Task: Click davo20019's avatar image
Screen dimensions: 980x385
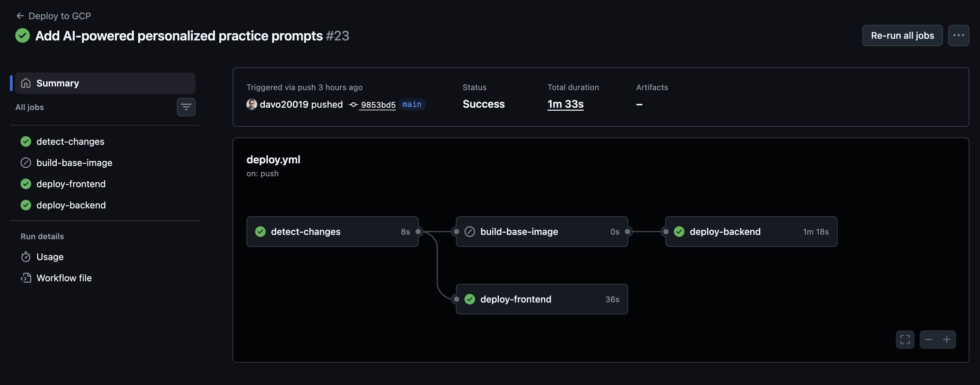Action: pos(251,104)
